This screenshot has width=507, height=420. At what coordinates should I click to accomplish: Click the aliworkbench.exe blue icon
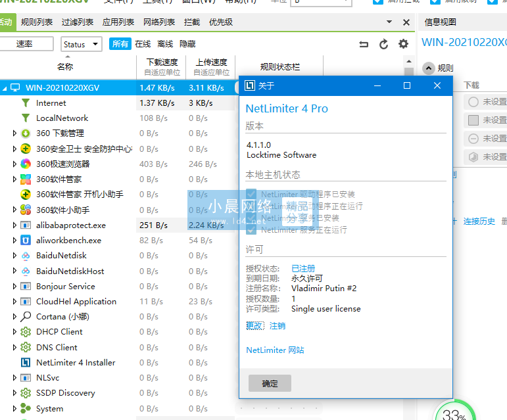(25, 241)
